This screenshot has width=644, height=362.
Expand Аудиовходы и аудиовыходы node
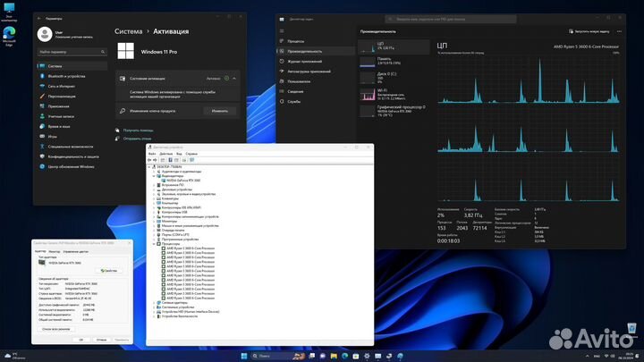coord(154,172)
